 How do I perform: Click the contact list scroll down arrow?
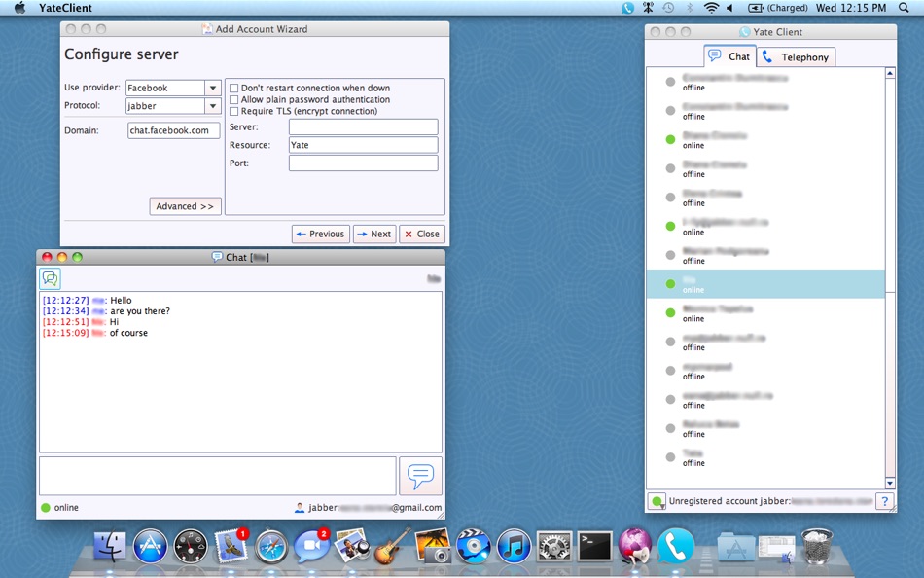pyautogui.click(x=890, y=483)
